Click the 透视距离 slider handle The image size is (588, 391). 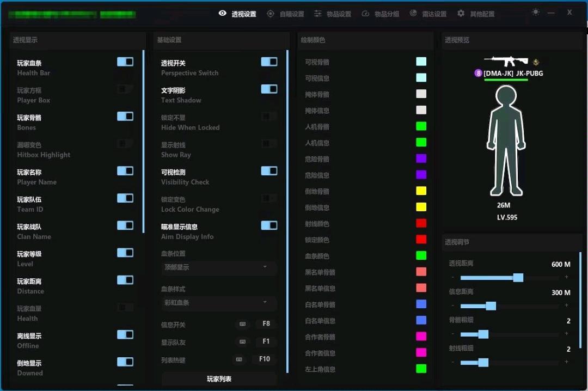[518, 277]
